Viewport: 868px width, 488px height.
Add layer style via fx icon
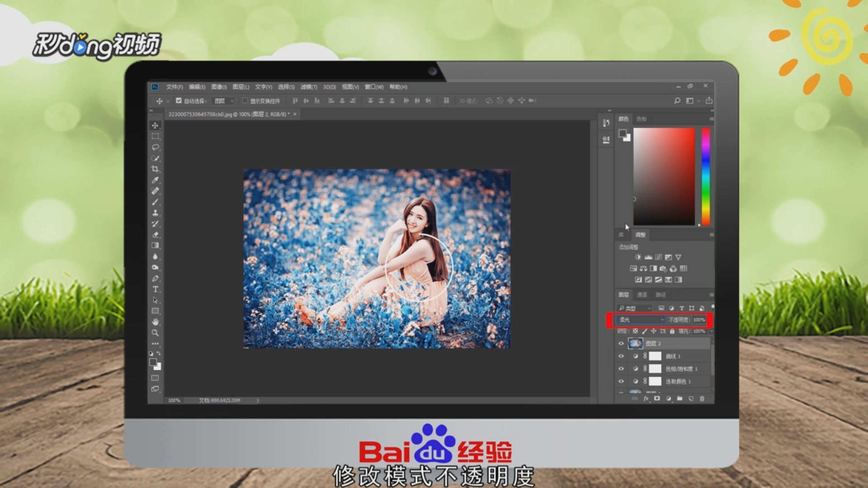[x=646, y=399]
